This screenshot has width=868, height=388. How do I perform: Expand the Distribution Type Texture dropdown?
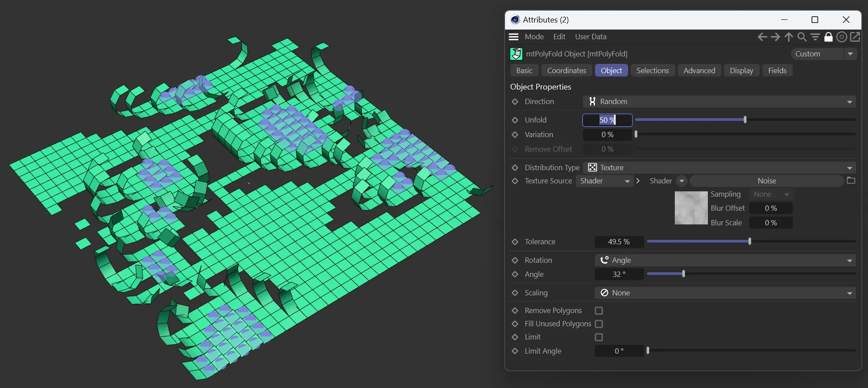(719, 168)
